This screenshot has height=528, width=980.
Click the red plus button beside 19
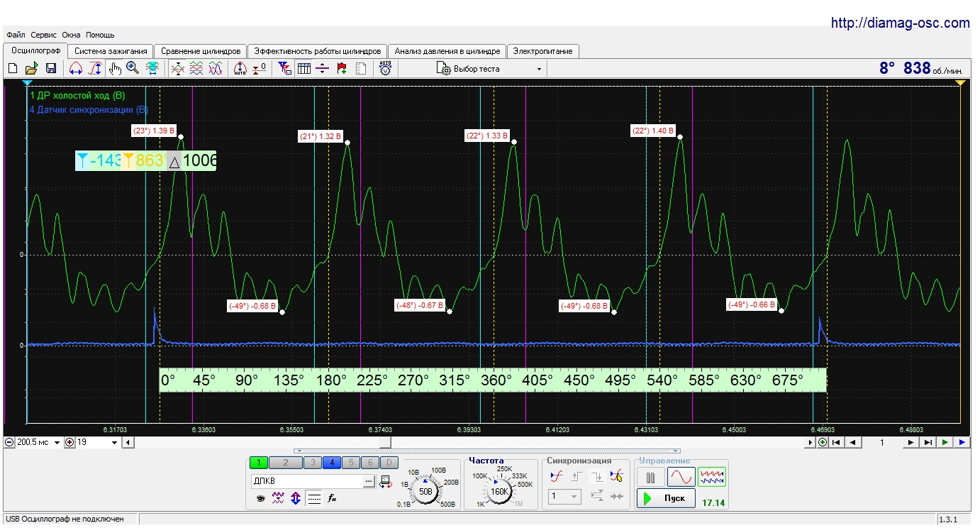[x=69, y=442]
